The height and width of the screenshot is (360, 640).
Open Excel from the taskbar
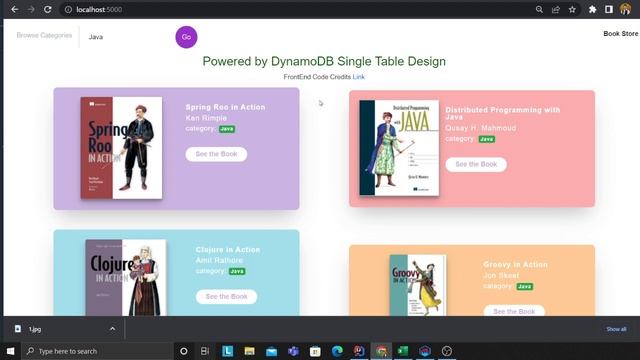[403, 351]
